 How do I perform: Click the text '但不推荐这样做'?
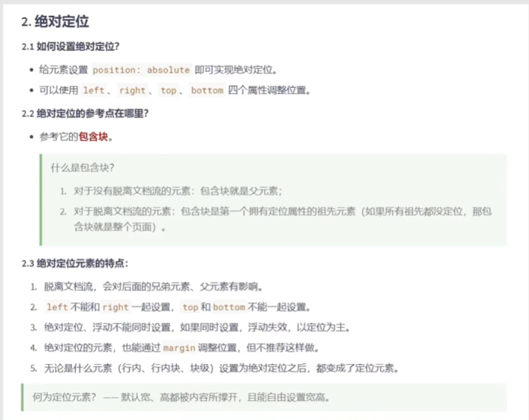pyautogui.click(x=281, y=347)
